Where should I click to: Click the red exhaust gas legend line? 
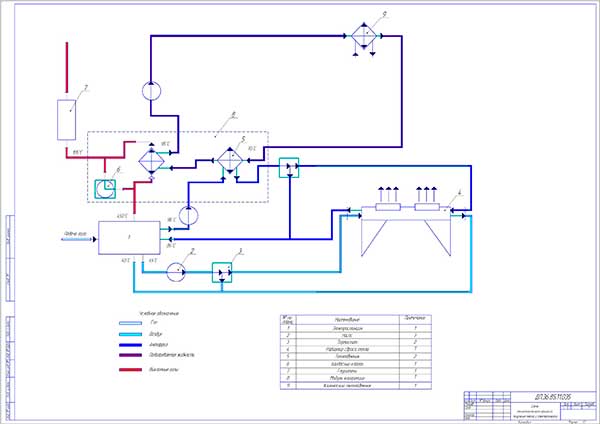pos(130,370)
